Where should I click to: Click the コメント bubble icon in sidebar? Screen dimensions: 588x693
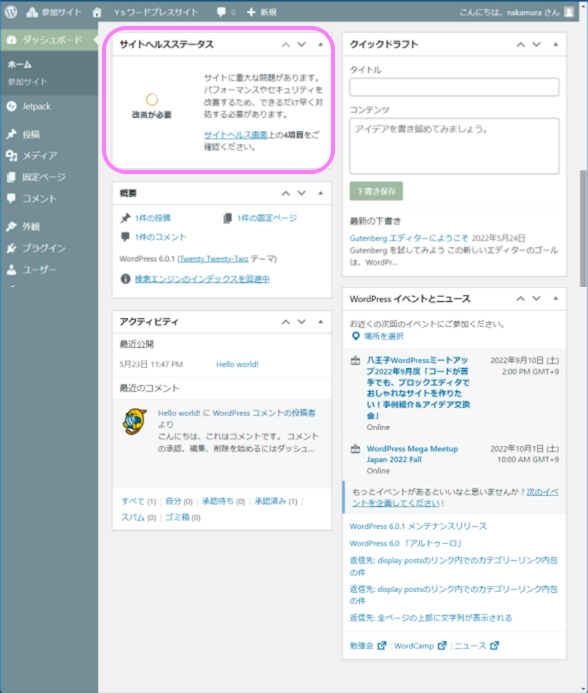click(x=11, y=198)
